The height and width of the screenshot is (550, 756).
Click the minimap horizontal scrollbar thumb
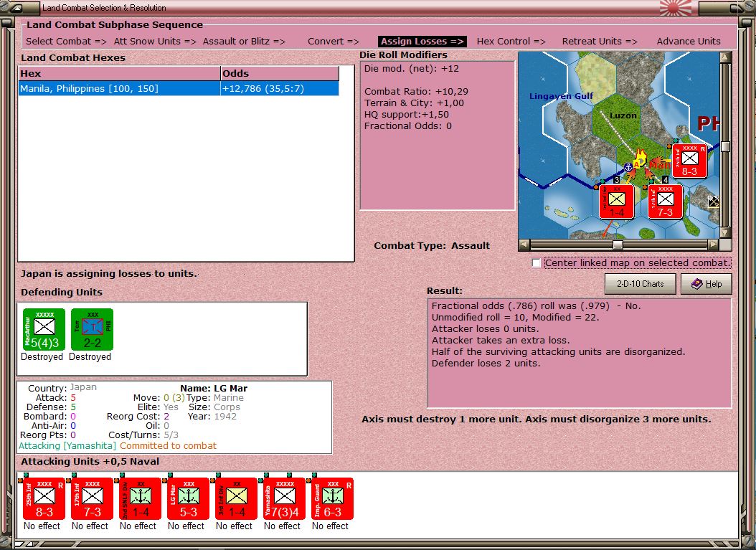click(x=618, y=245)
